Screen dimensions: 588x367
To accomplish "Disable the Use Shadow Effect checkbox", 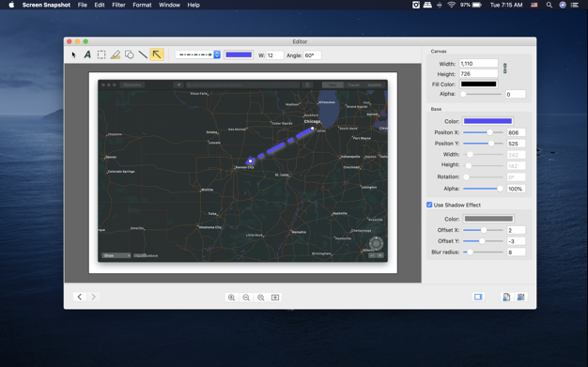I will (x=429, y=205).
